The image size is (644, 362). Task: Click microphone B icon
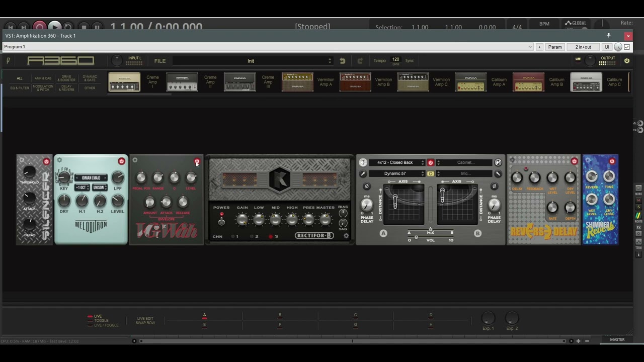[498, 173]
